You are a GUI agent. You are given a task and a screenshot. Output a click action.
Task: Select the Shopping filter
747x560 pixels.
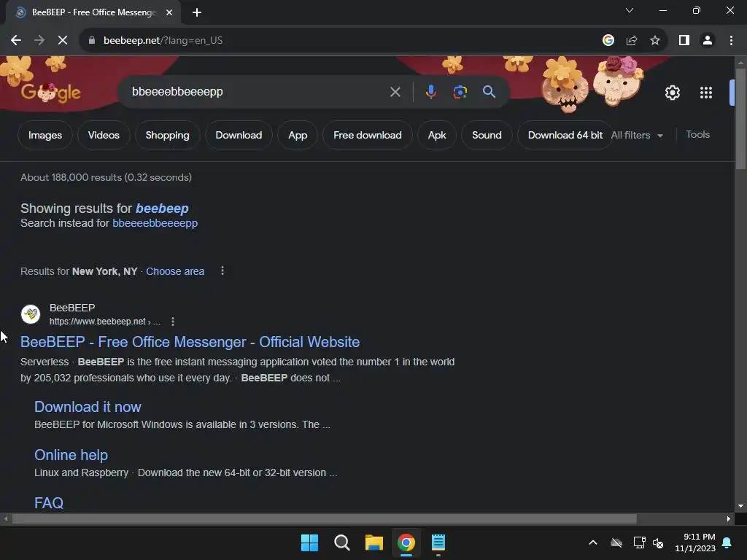pyautogui.click(x=167, y=135)
